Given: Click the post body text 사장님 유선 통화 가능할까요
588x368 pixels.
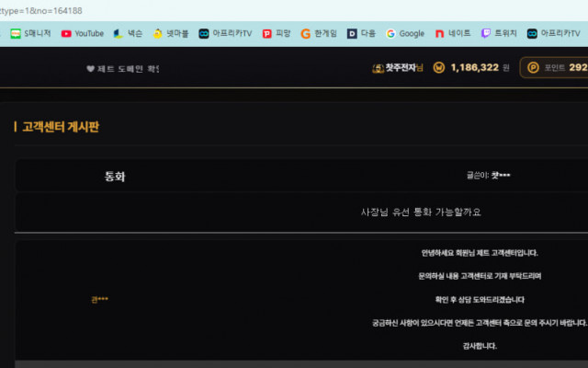Looking at the screenshot, I should click(x=421, y=213).
